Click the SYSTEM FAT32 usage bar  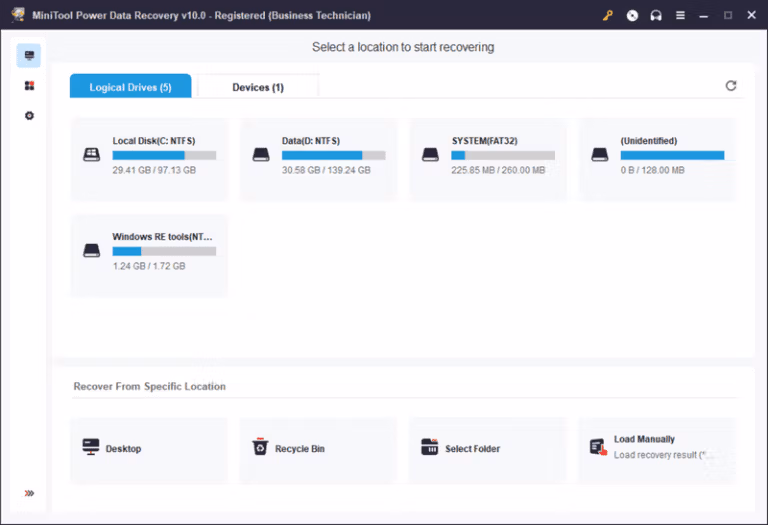(x=503, y=155)
